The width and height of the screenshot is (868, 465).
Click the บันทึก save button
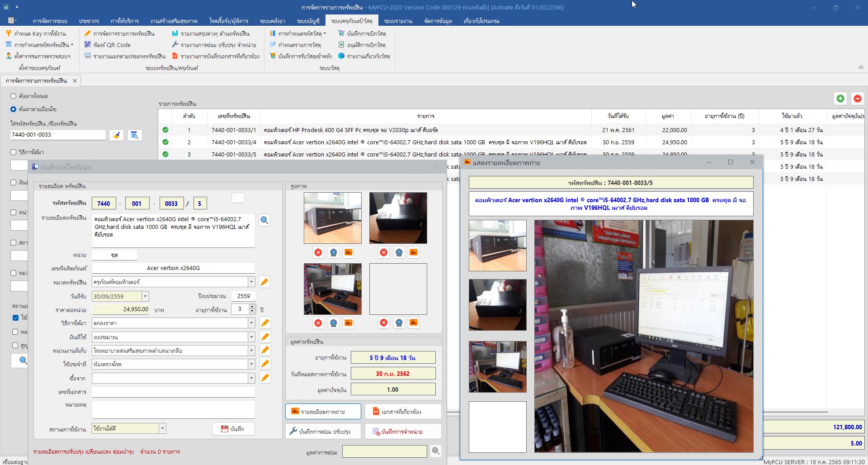(x=233, y=428)
